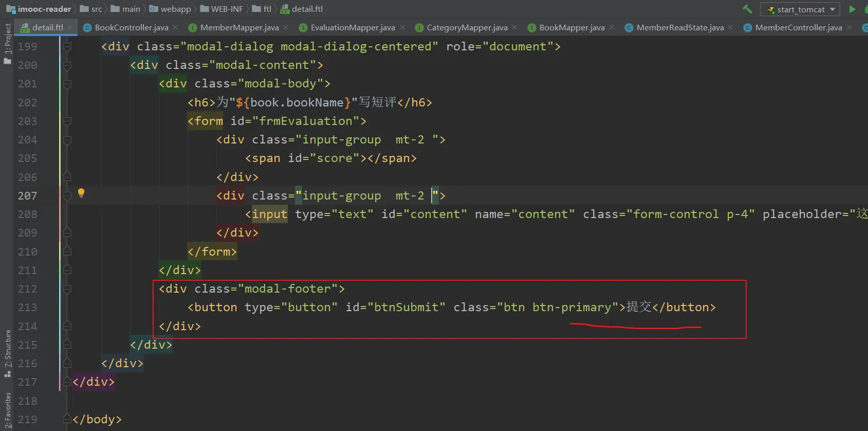The height and width of the screenshot is (431, 868).
Task: Click line number 218 in the gutter
Action: point(27,401)
